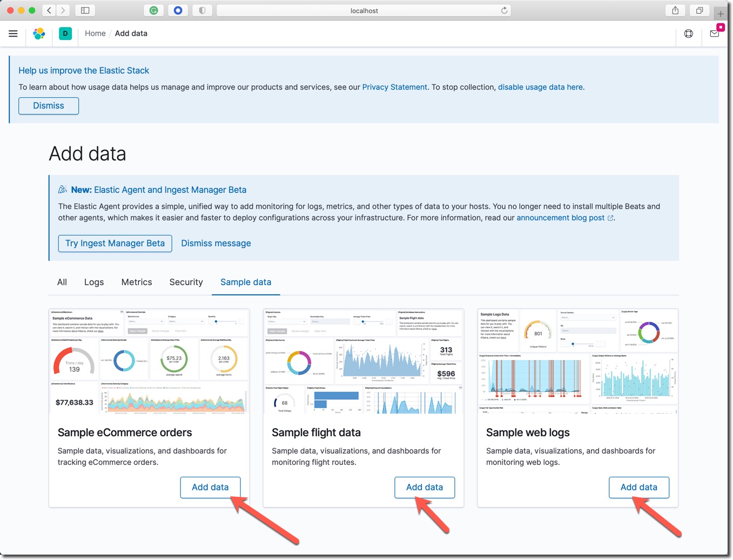Open the newsfeed mail icon
The height and width of the screenshot is (560, 733).
coord(714,33)
